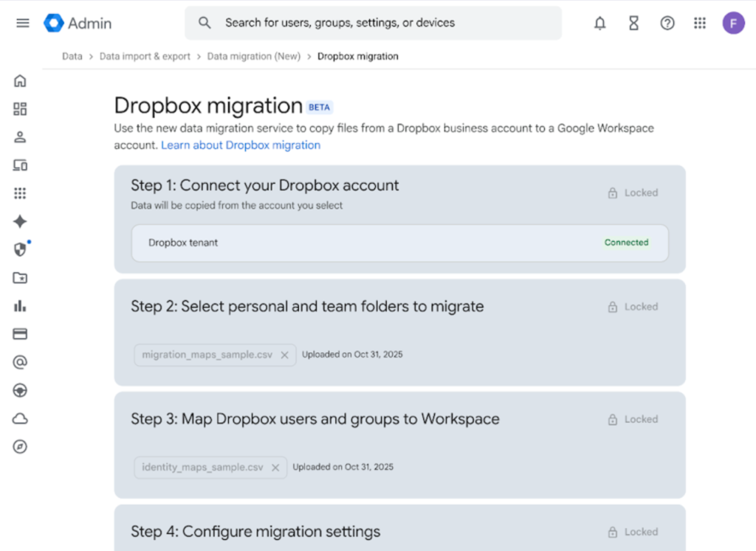Viewport: 756px width, 551px height.
Task: Open the main hamburger menu
Action: point(23,23)
